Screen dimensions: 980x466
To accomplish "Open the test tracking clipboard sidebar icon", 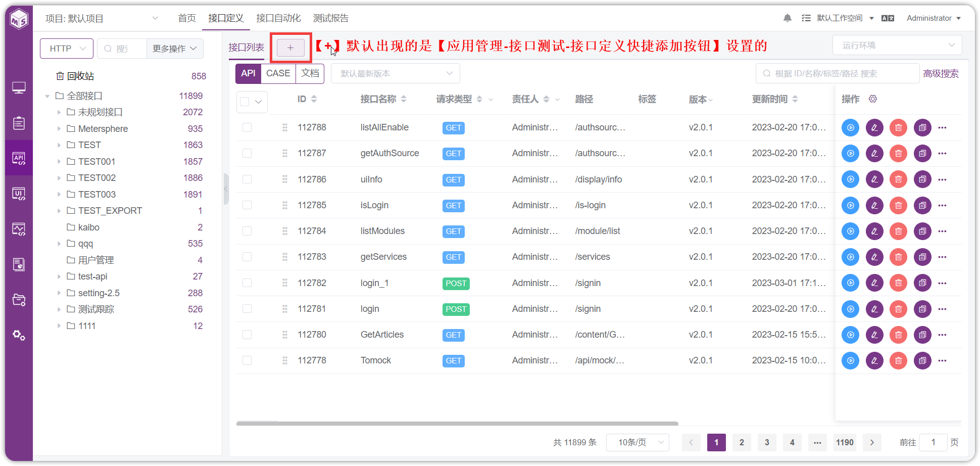I will coord(19,123).
